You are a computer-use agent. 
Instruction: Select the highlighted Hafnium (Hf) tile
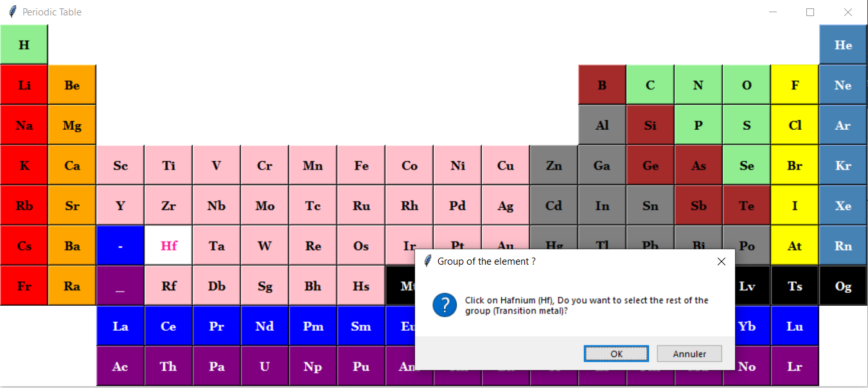pyautogui.click(x=168, y=246)
